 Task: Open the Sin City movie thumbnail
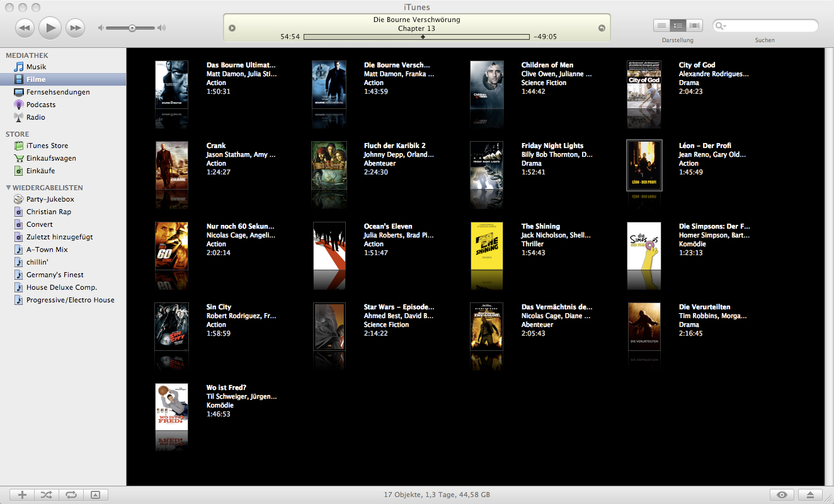tap(171, 326)
